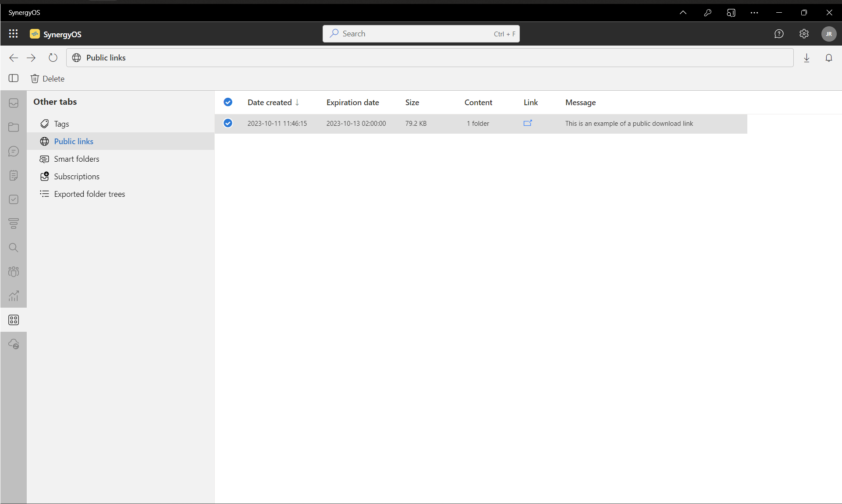This screenshot has height=504, width=842.
Task: Click the Search field
Action: tap(421, 34)
